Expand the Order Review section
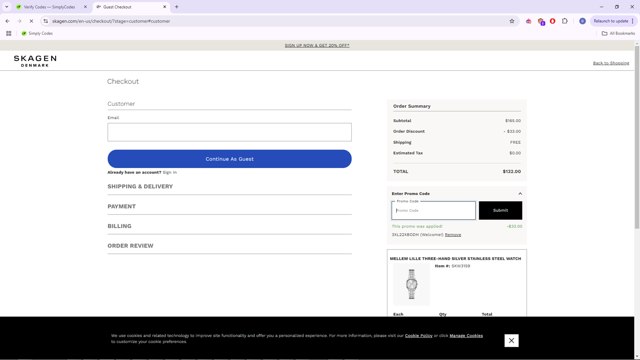 pos(229,246)
